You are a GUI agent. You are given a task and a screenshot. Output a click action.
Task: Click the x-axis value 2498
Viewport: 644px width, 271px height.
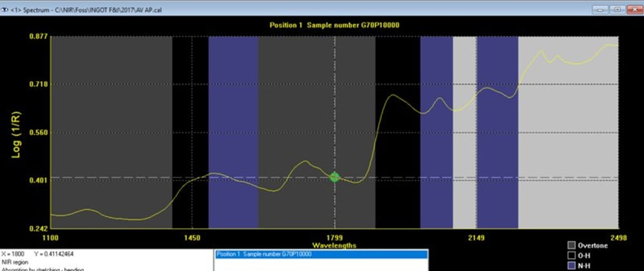(x=618, y=238)
